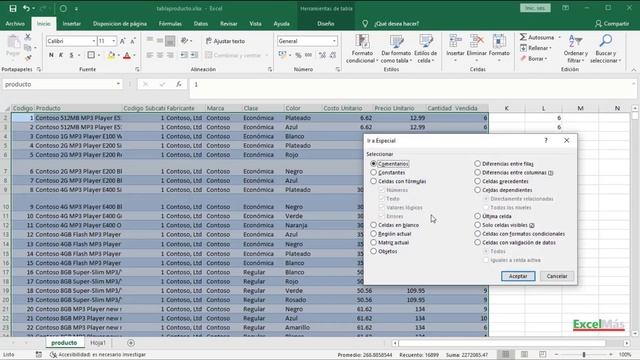This screenshot has width=640, height=360.
Task: Click the Cancelar button
Action: point(557,276)
